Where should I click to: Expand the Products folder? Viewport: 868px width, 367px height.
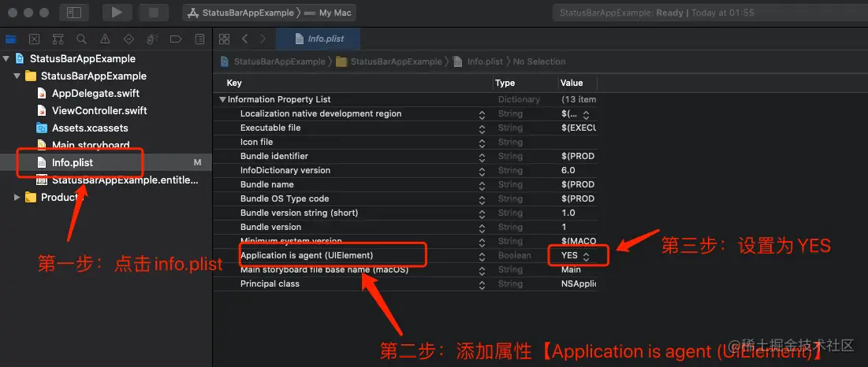(x=17, y=198)
